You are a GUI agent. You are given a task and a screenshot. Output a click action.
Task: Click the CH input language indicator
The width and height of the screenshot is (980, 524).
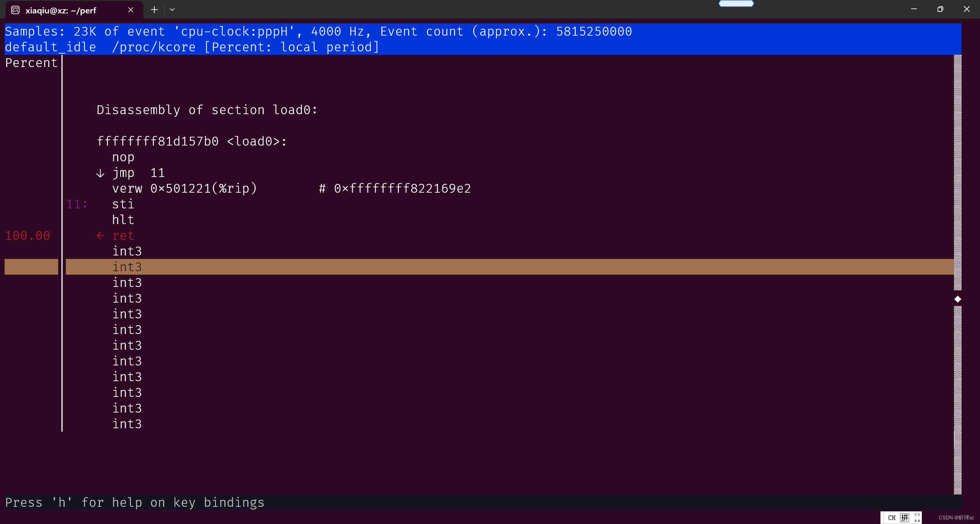(x=892, y=518)
